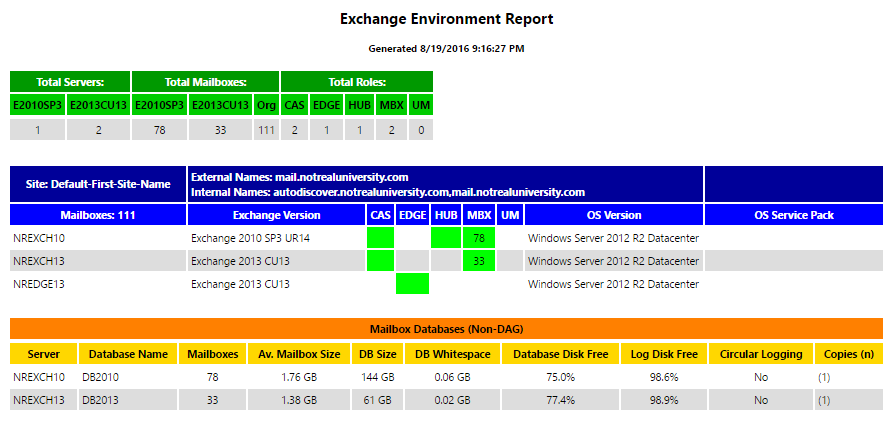This screenshot has height=432, width=893.
Task: Click the green MBX cell showing 78
Action: pos(479,238)
